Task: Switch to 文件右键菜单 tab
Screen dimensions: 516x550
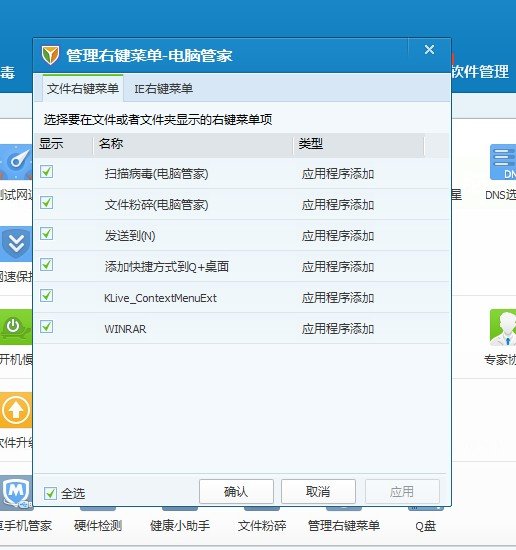Action: (x=83, y=89)
